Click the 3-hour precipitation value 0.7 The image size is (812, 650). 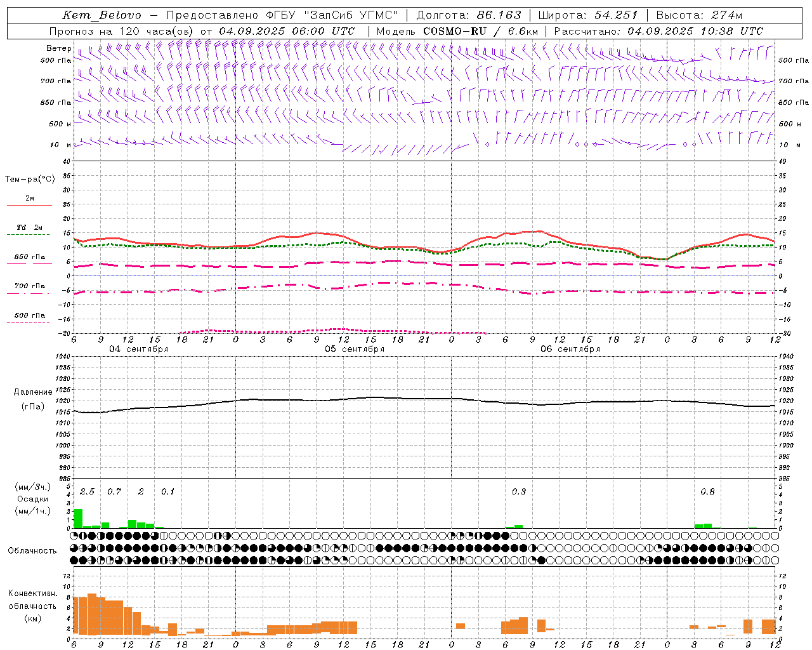click(x=114, y=491)
